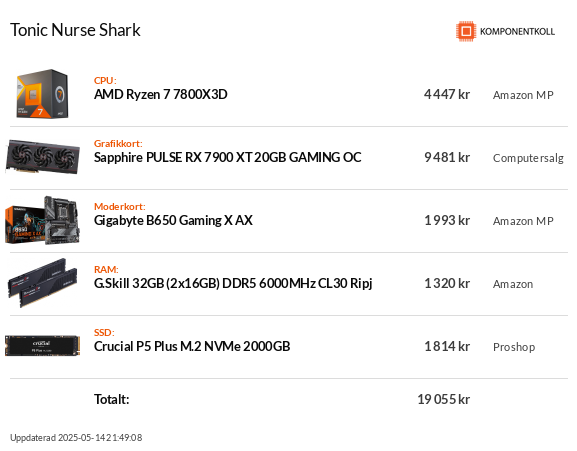Click the Amazon MP store beside CPU

pyautogui.click(x=523, y=95)
